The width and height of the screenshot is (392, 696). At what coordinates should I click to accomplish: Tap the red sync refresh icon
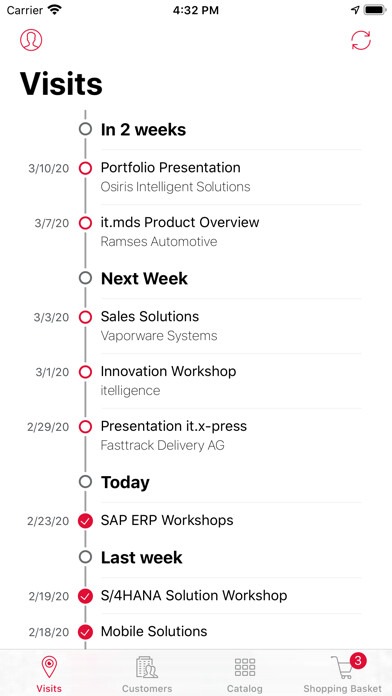[x=361, y=40]
